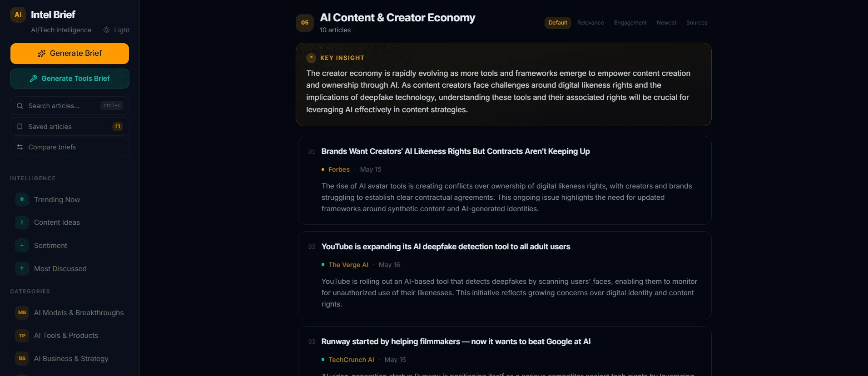Switch to the Sources sort tab
The width and height of the screenshot is (868, 376).
(697, 23)
